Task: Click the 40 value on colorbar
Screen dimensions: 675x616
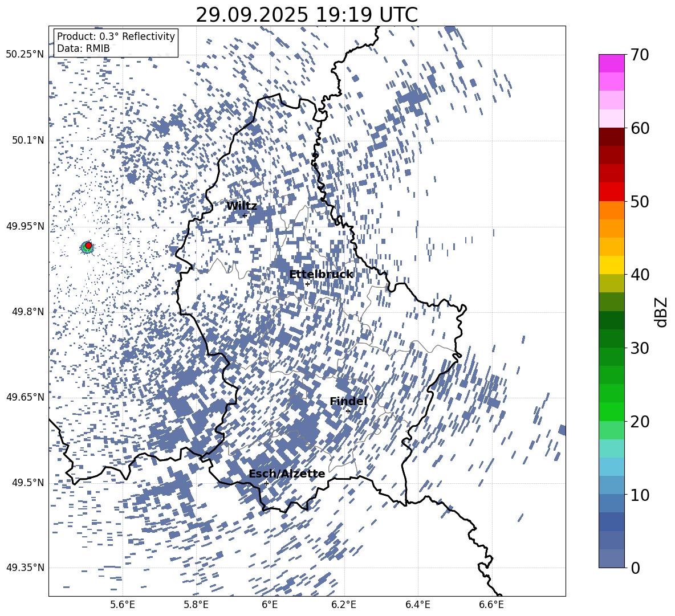Action: 639,275
